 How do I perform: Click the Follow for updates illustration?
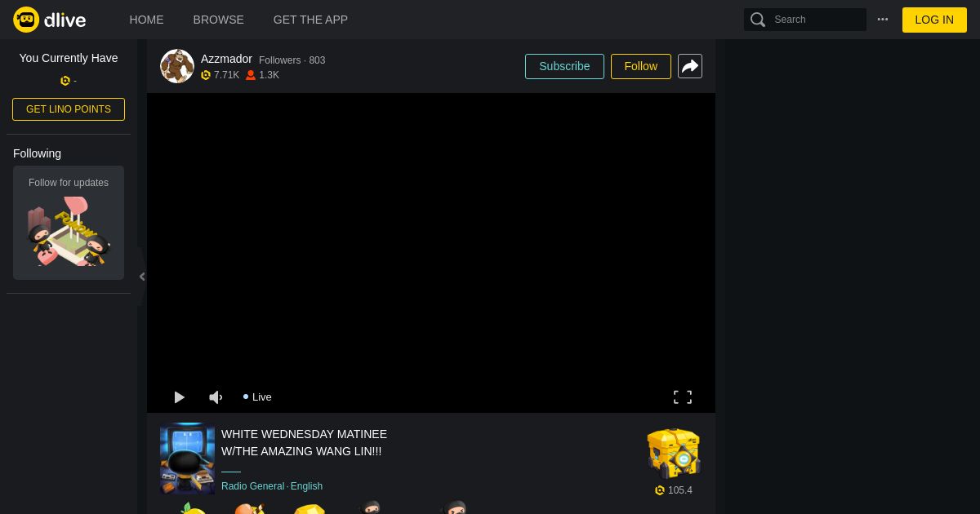[x=69, y=232]
